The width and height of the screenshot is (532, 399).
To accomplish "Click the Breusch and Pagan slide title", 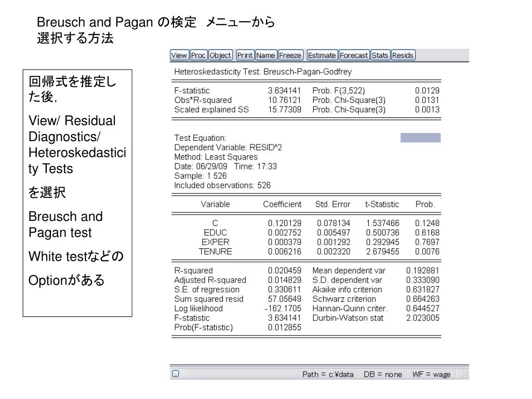I will click(x=156, y=30).
